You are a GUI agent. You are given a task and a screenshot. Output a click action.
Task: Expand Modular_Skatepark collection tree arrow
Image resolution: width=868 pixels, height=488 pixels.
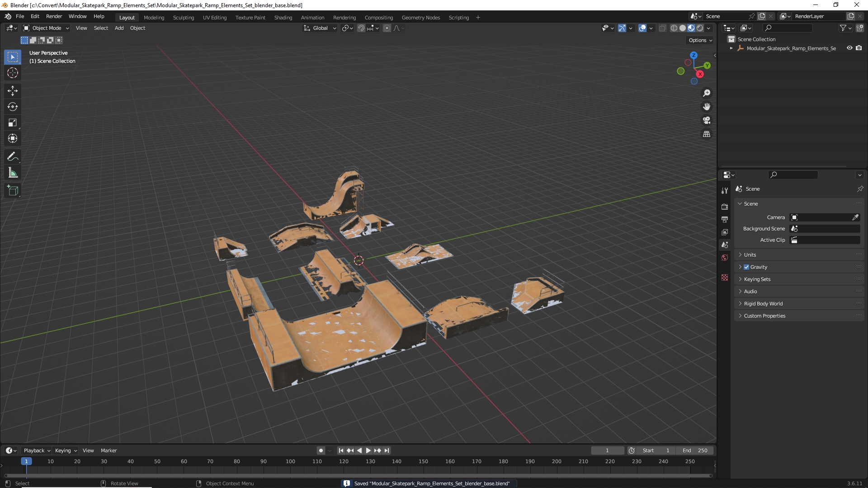[731, 48]
